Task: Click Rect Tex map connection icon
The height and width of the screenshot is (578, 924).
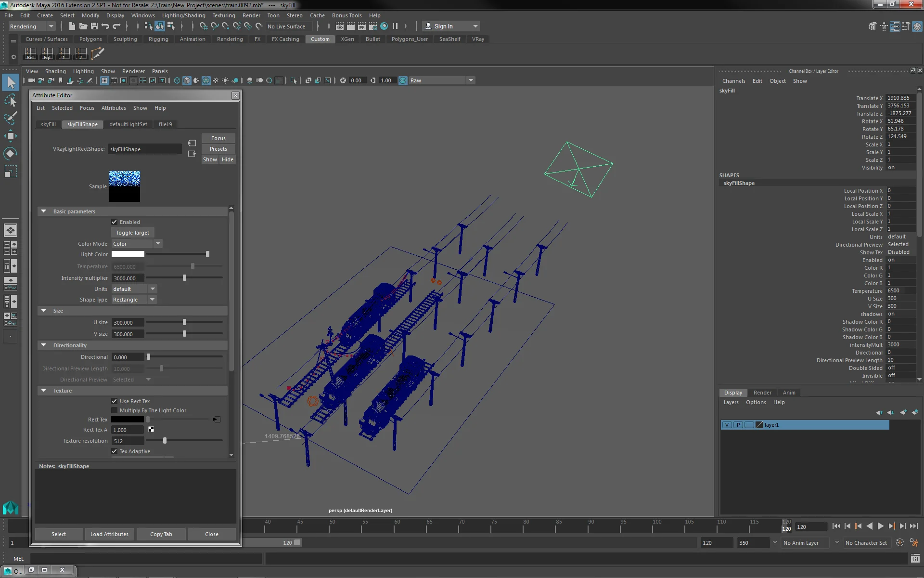Action: click(x=217, y=420)
